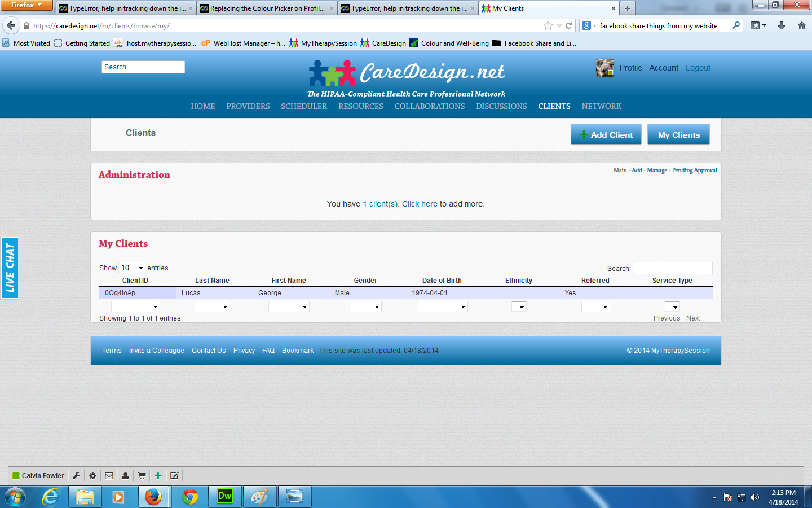Reload the page with refresh icon
The height and width of the screenshot is (508, 812).
pyautogui.click(x=569, y=25)
